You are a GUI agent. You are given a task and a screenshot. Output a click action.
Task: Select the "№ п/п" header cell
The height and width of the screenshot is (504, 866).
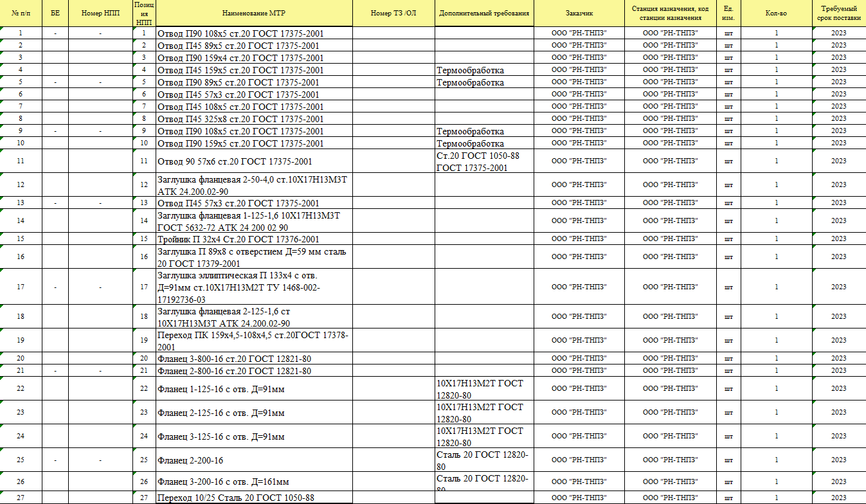(21, 13)
